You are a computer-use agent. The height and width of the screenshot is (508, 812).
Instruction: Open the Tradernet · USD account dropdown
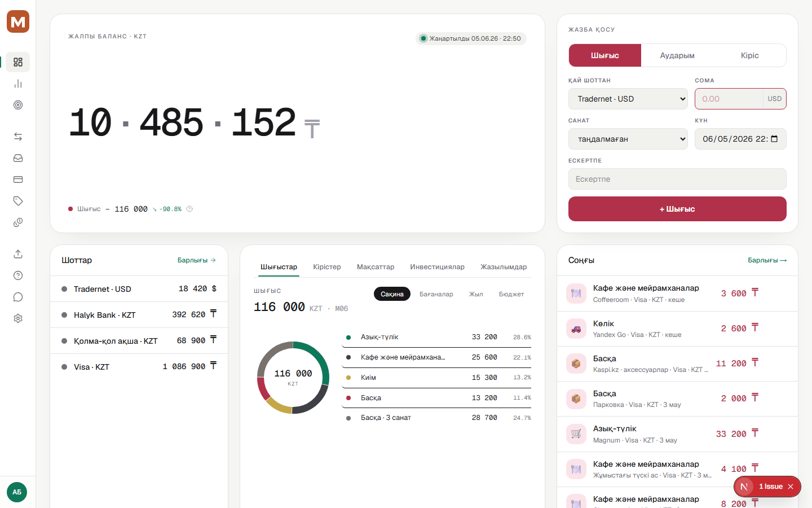coord(628,99)
